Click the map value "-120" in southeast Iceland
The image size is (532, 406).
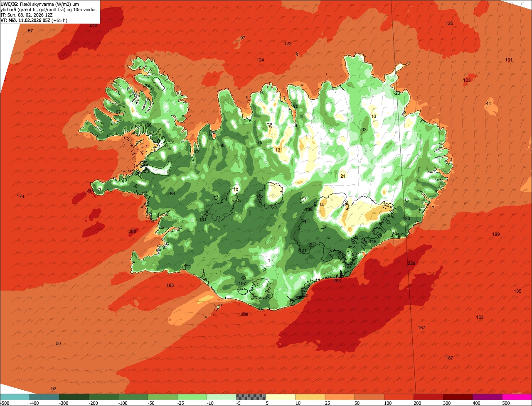pos(406,219)
